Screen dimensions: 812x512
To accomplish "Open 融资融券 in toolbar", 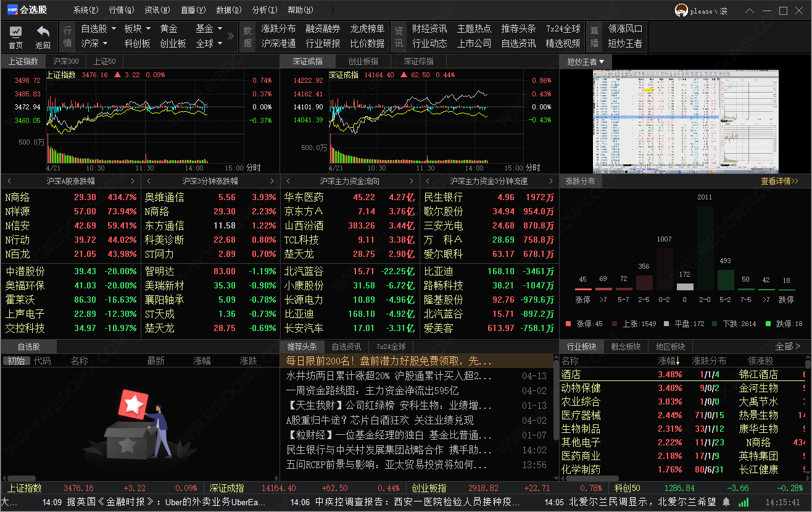I will pos(323,28).
